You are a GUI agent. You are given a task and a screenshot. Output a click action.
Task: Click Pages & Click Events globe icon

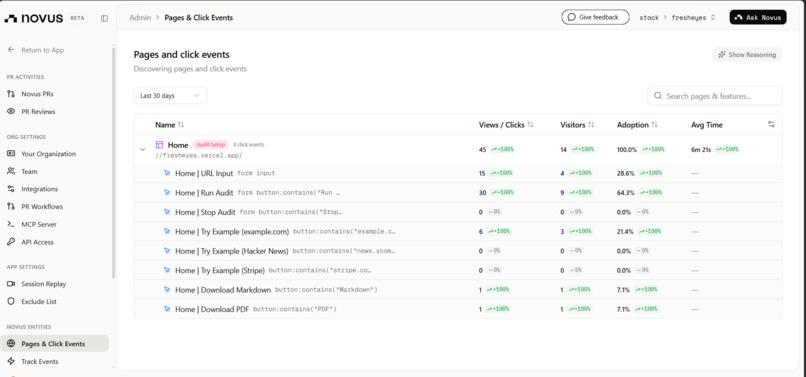[x=11, y=344]
